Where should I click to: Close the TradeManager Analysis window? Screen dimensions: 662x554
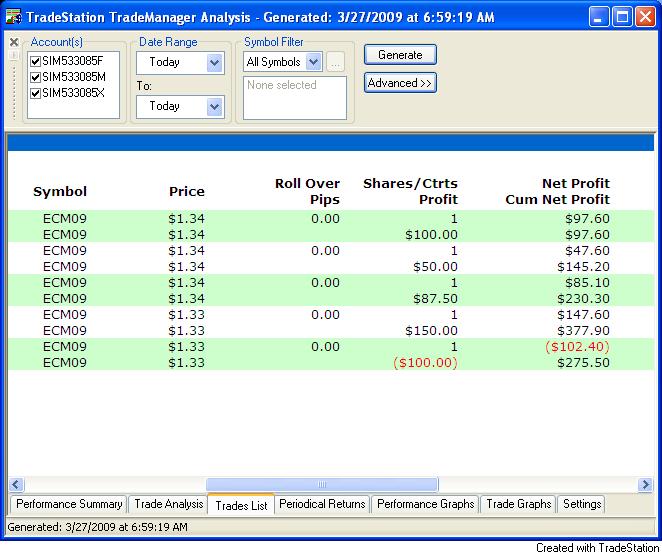[646, 17]
